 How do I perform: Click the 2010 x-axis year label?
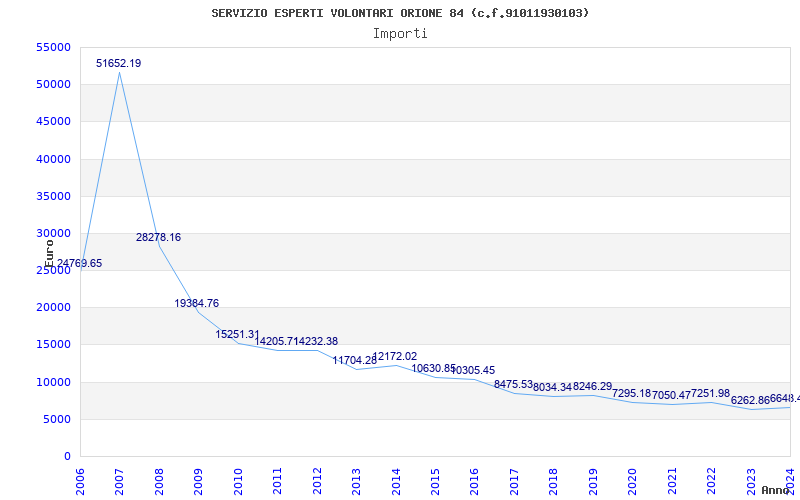(238, 481)
